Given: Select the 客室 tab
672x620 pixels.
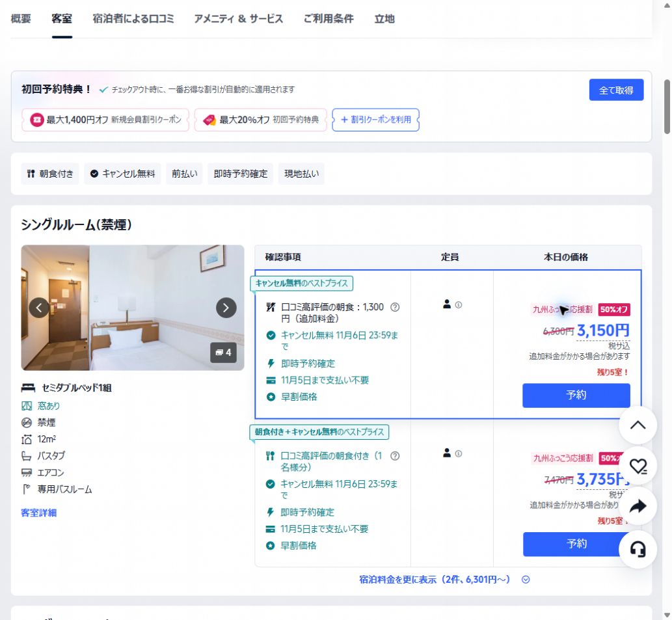Looking at the screenshot, I should (62, 19).
